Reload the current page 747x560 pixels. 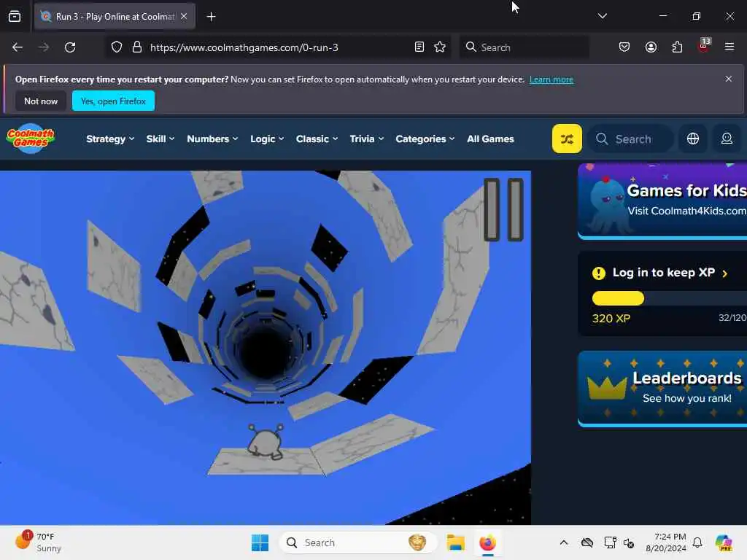point(70,47)
